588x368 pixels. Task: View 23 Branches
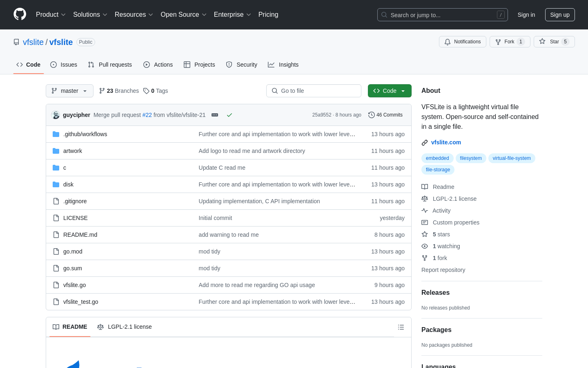click(x=119, y=91)
